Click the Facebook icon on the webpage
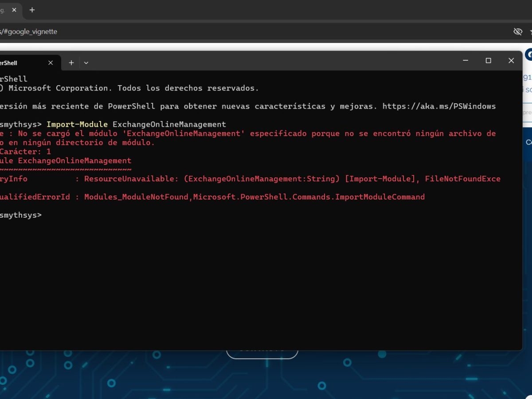Image resolution: width=532 pixels, height=399 pixels. (528, 55)
